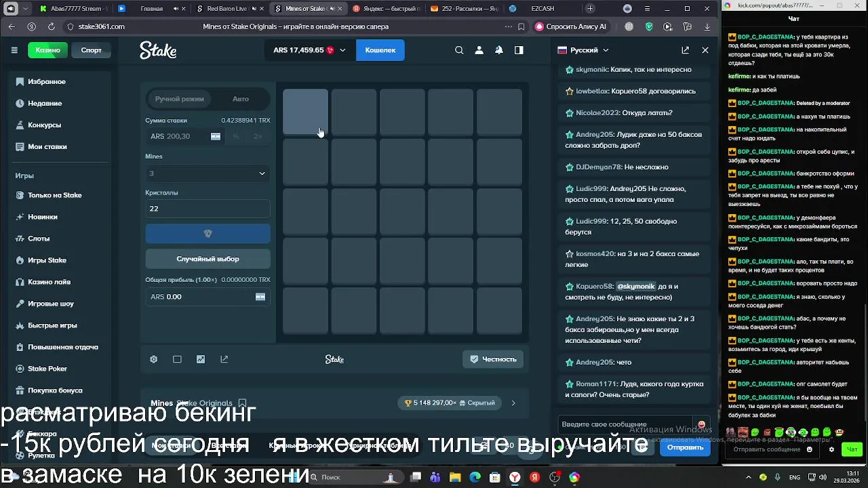Open Edge browser from taskbar

[475, 477]
